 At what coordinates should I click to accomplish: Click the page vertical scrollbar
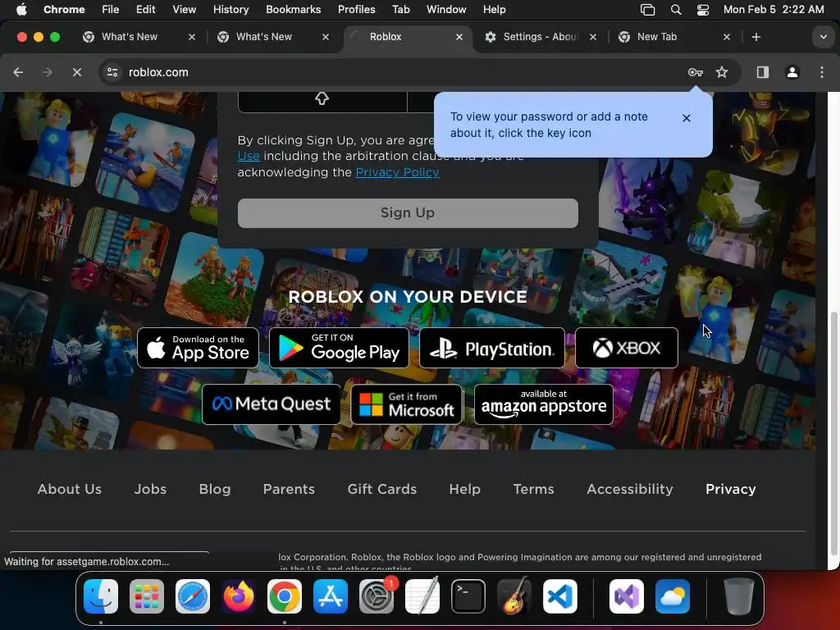(x=833, y=434)
